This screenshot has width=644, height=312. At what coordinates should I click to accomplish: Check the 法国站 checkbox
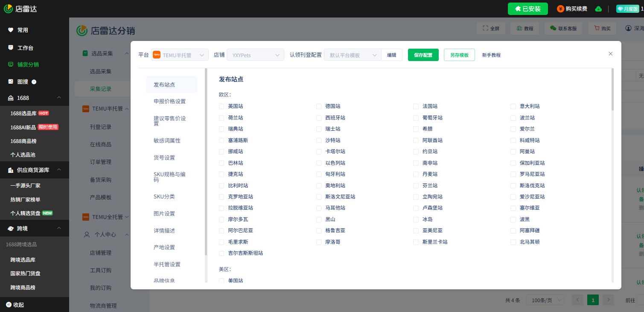coord(416,106)
